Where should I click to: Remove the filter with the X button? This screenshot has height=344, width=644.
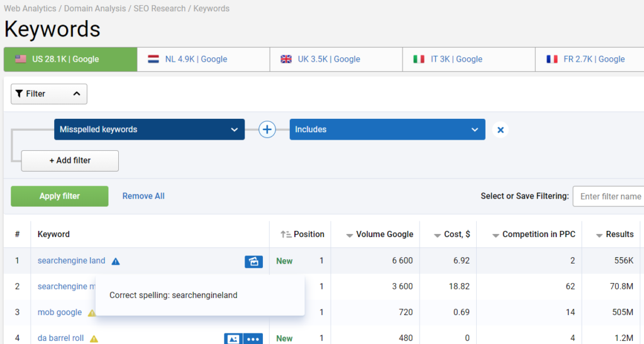tap(500, 130)
